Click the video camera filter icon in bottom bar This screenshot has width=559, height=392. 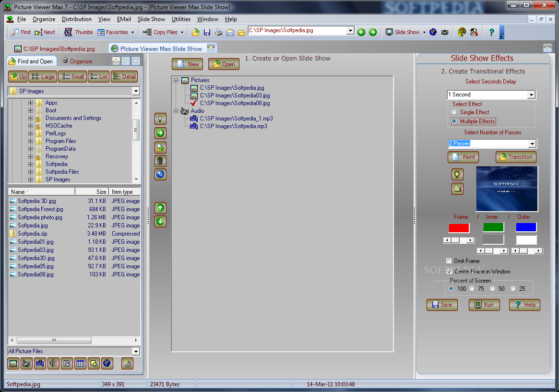pyautogui.click(x=26, y=364)
